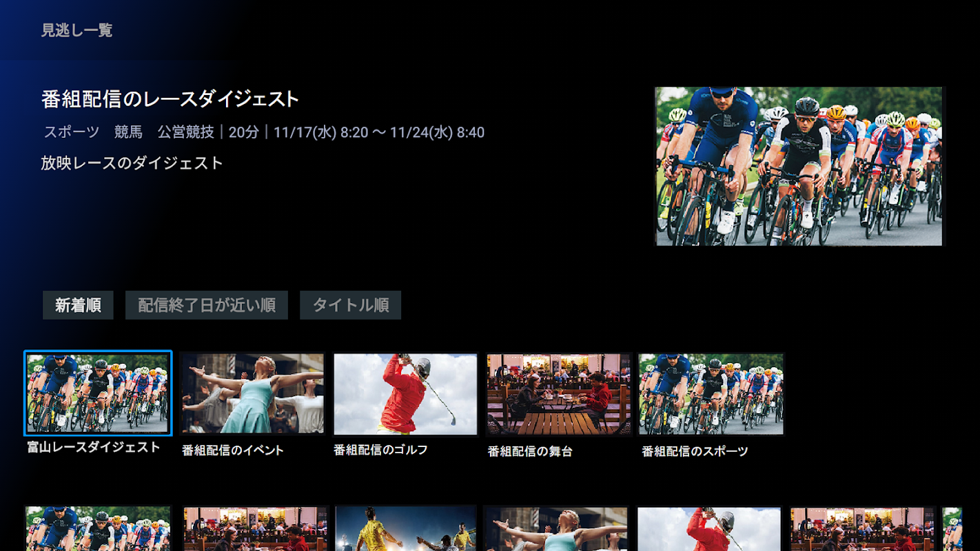Click the 番組配信のイベント caption text
This screenshot has height=551, width=980.
pos(233,450)
